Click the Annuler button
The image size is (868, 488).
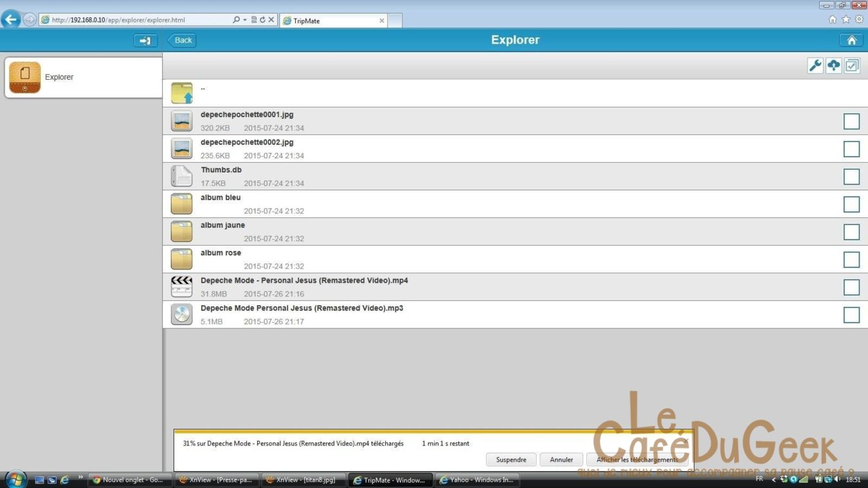click(x=561, y=460)
